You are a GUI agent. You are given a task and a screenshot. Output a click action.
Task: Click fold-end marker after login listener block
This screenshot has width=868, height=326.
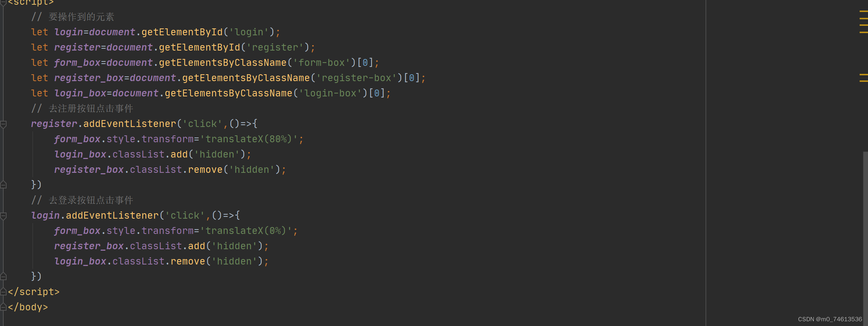click(3, 277)
